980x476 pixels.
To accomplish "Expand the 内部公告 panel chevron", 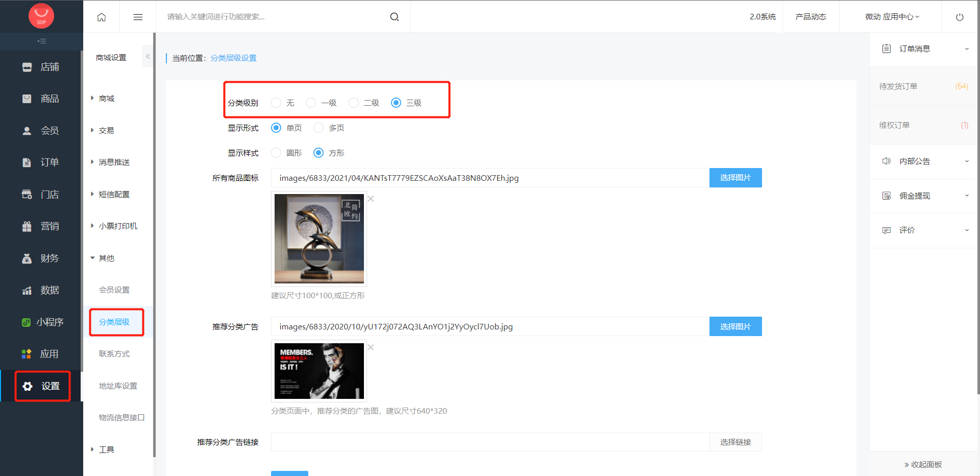I will 967,161.
